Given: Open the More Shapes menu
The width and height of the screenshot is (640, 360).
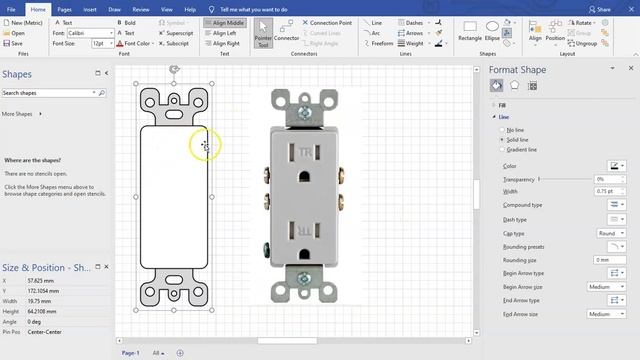Looking at the screenshot, I should [x=22, y=114].
